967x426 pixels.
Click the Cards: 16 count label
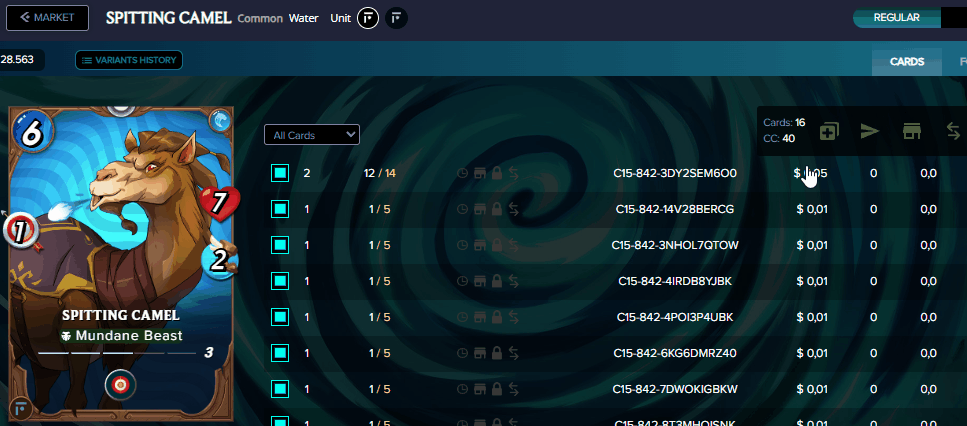pyautogui.click(x=784, y=123)
